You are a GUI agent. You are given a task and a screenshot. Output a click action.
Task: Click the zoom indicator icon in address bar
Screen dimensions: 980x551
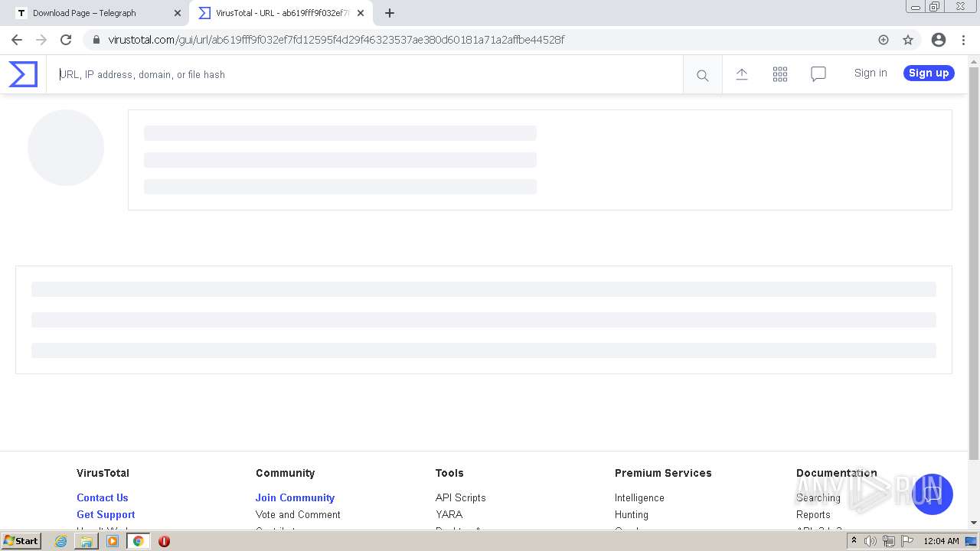(x=884, y=40)
